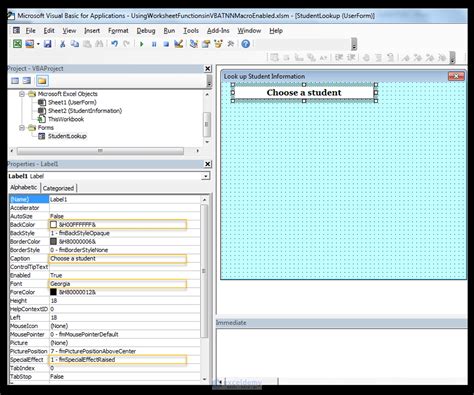Viewport: 474px width, 395px height.
Task: Open the Insert UserForm dropdown arrow
Action: pos(38,44)
